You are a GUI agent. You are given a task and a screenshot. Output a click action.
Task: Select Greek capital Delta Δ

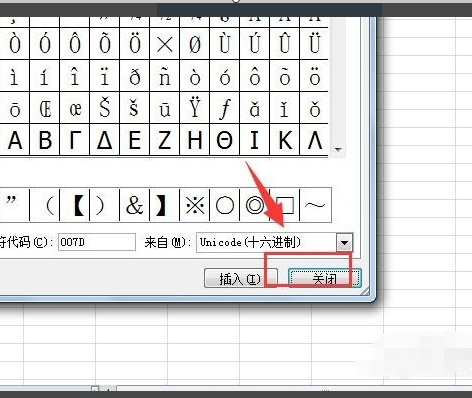(x=105, y=140)
